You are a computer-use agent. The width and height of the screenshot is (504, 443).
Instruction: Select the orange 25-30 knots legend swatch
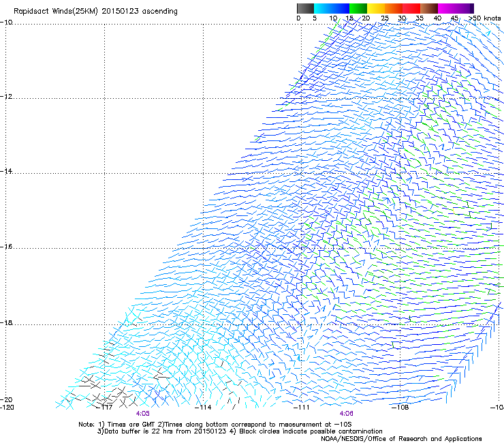(x=394, y=8)
